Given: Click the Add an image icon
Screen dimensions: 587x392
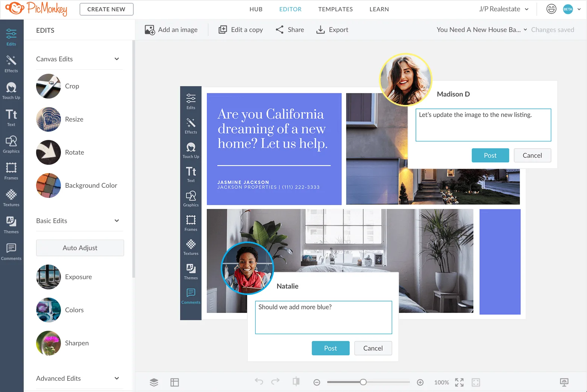Looking at the screenshot, I should point(150,29).
